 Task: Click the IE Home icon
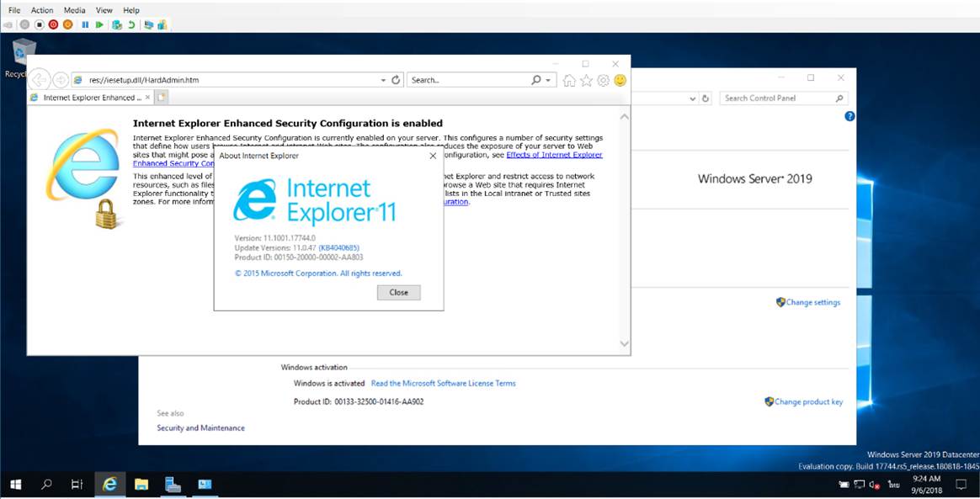click(x=569, y=80)
